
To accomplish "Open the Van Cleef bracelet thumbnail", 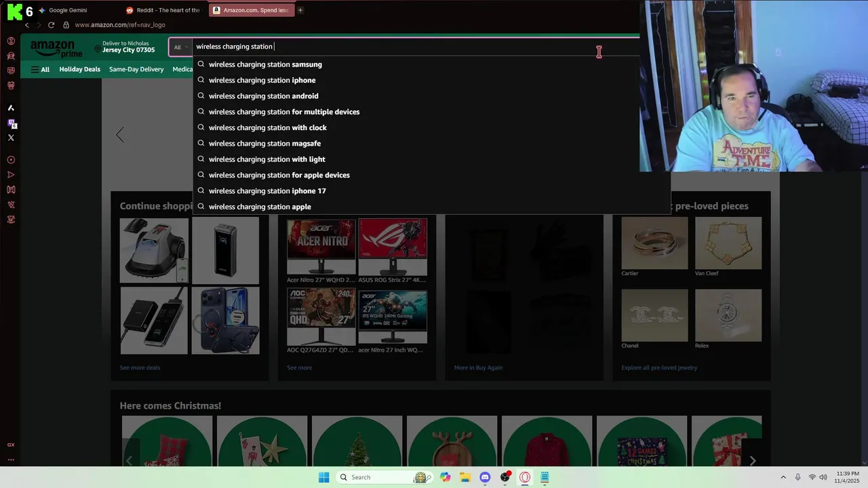I will point(728,243).
